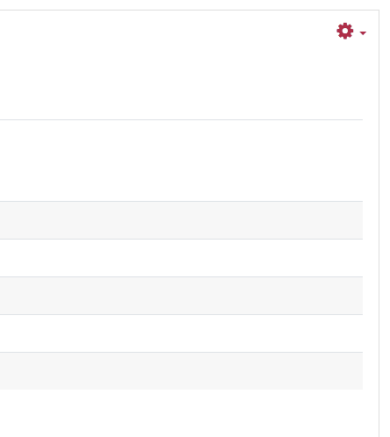Click the top border line of first gray row
390x437 pixels.
(x=181, y=201)
